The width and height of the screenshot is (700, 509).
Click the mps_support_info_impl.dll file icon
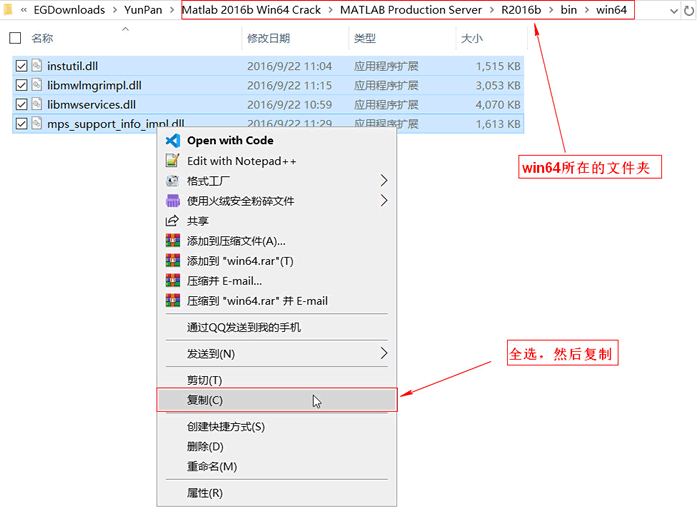click(37, 123)
